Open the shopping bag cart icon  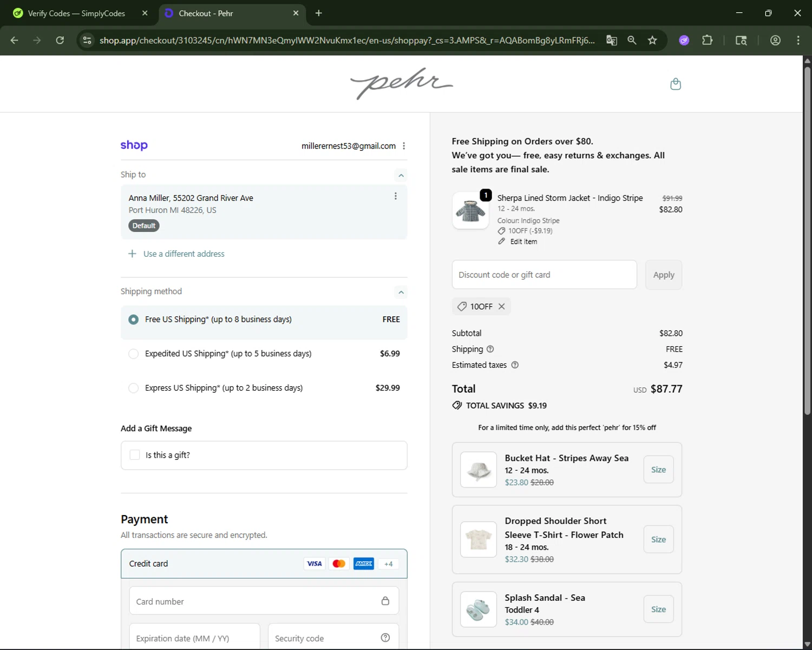[x=675, y=84]
